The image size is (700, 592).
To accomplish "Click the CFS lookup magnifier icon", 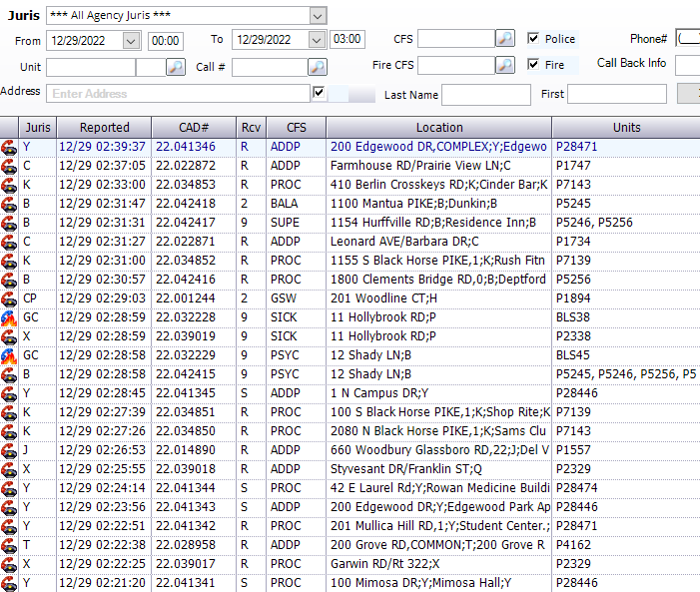I will [x=505, y=38].
